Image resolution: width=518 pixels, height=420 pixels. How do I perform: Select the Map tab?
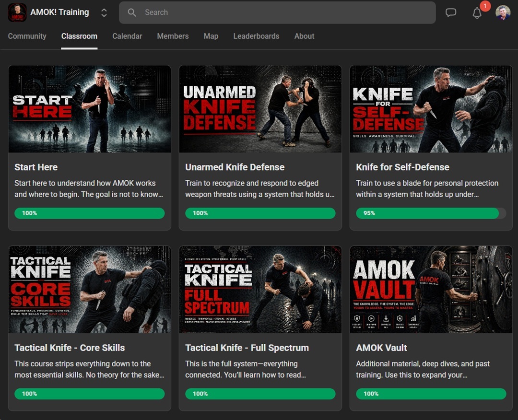[x=211, y=36]
